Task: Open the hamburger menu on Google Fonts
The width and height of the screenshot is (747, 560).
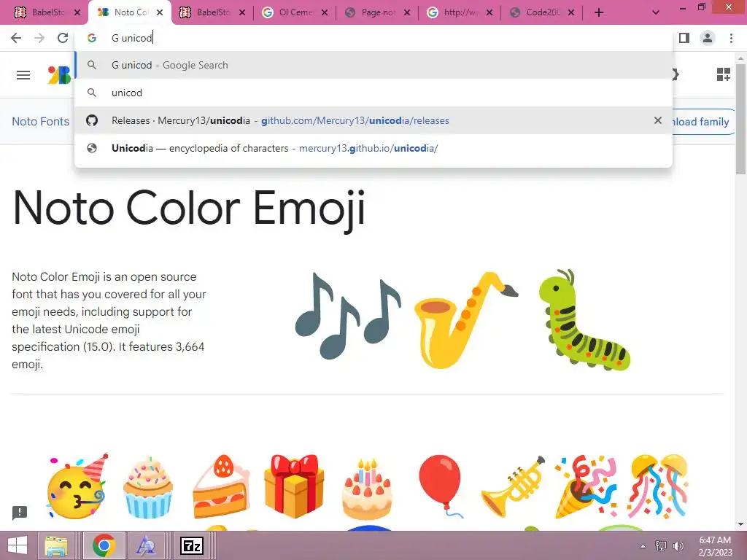Action: click(x=23, y=75)
